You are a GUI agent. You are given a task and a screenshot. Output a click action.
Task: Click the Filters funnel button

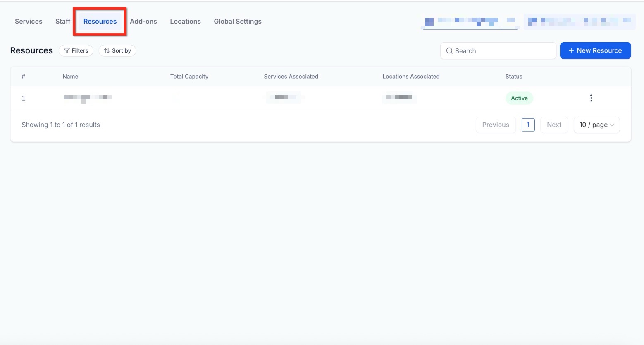coord(76,50)
